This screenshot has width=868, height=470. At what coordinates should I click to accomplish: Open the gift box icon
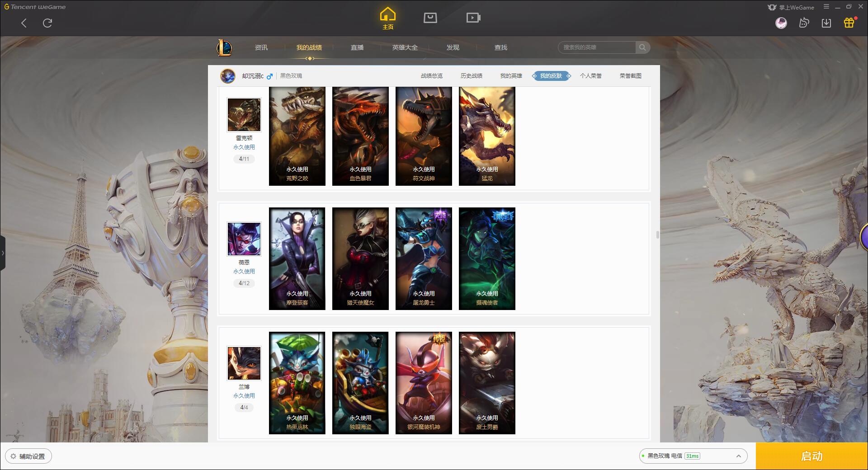click(849, 23)
